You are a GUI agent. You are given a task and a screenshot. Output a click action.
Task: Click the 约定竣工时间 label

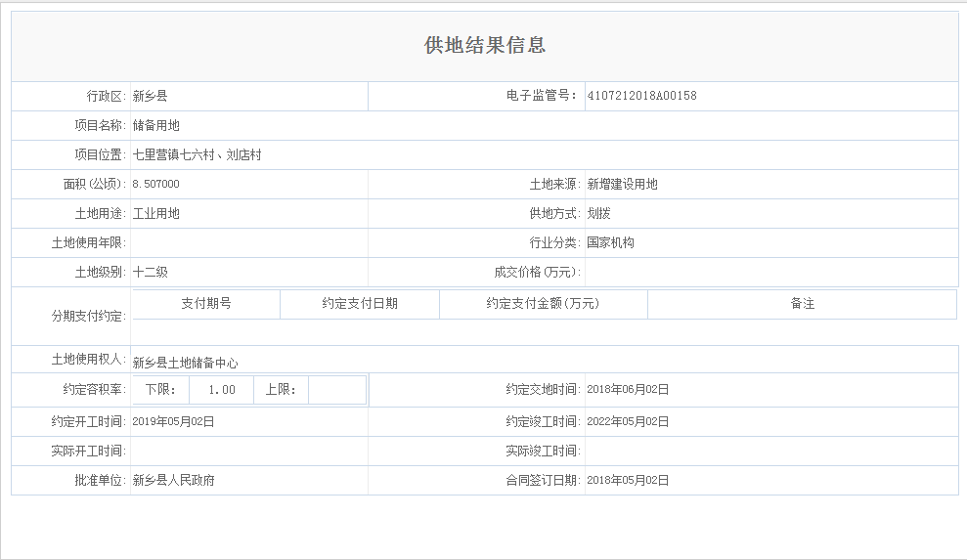(544, 421)
